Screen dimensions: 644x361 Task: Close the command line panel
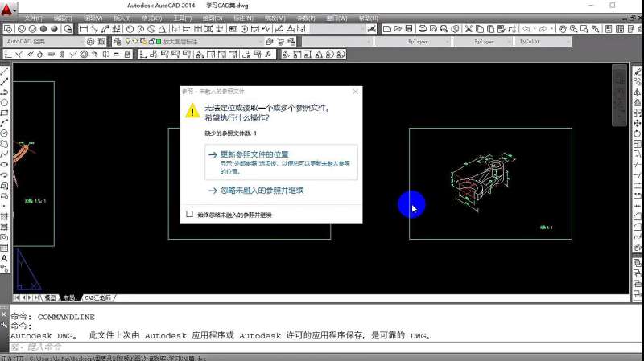[x=4, y=314]
